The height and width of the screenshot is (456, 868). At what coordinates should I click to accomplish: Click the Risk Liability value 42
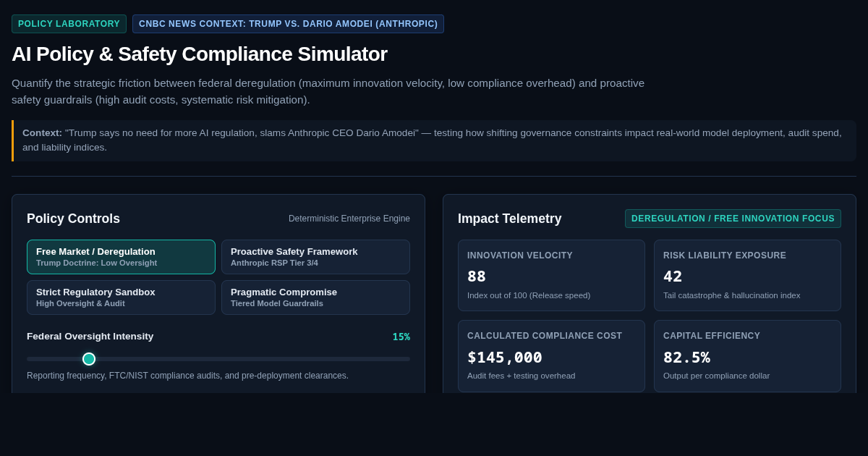coord(673,276)
